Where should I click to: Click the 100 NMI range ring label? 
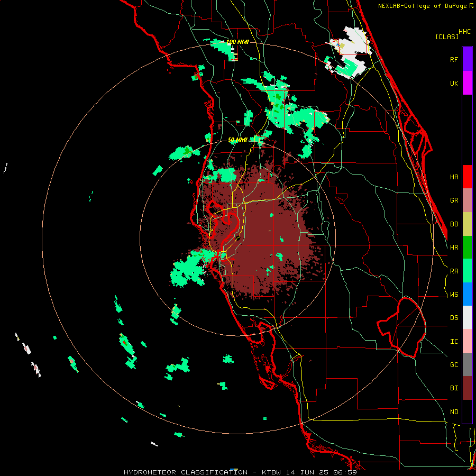pyautogui.click(x=237, y=42)
